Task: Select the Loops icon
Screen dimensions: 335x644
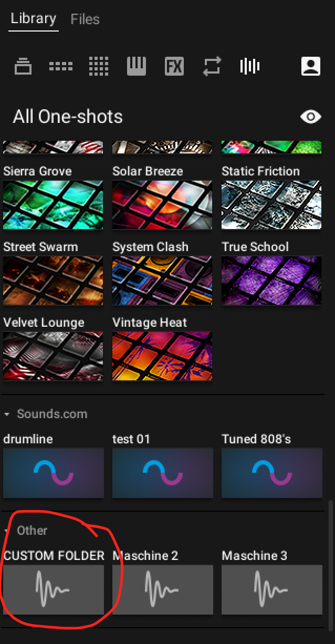Action: (212, 67)
